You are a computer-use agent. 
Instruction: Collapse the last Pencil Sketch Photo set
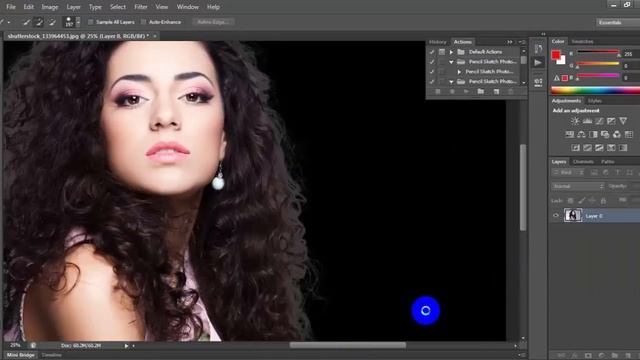(x=451, y=82)
